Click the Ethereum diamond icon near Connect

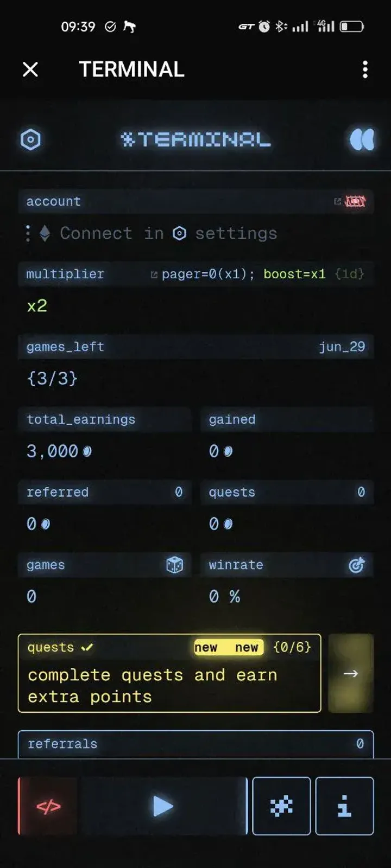(x=45, y=233)
